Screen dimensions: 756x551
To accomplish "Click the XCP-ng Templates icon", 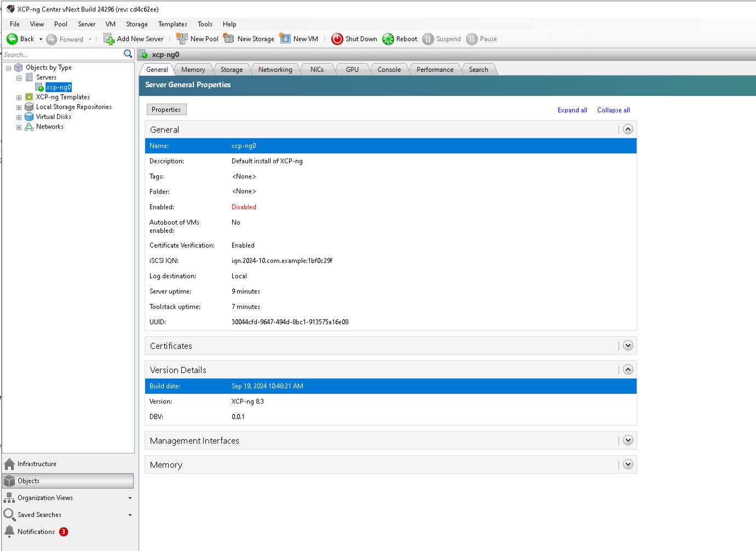I will 29,97.
